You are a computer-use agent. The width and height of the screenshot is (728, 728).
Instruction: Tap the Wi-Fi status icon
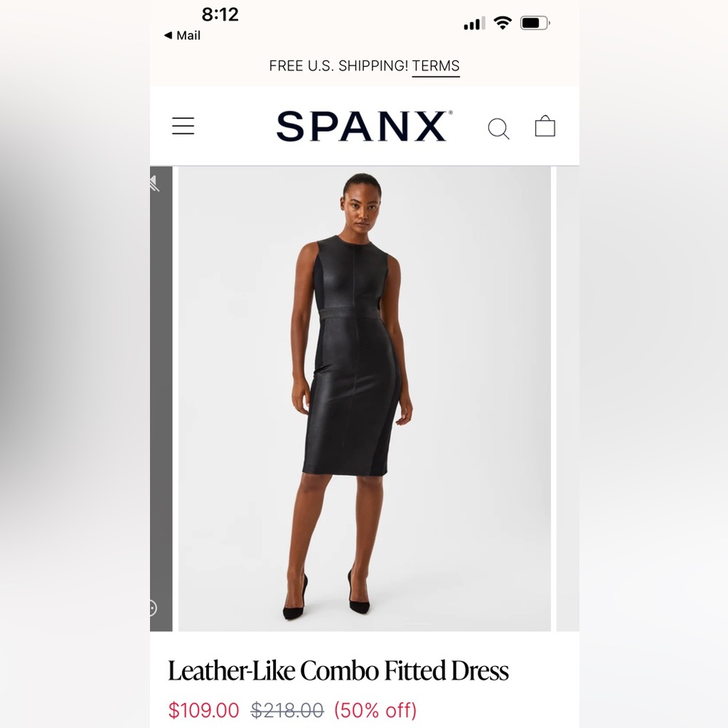pos(502,23)
